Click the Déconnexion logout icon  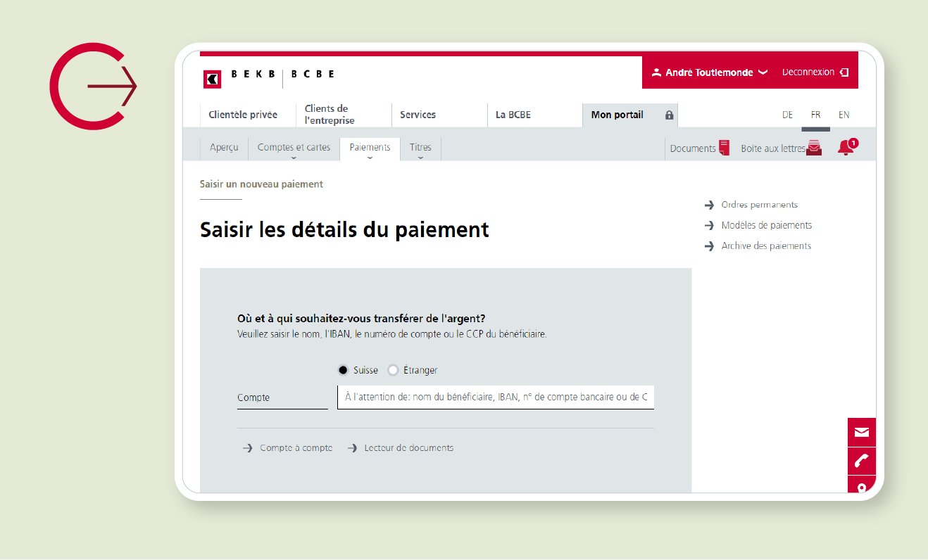[844, 72]
